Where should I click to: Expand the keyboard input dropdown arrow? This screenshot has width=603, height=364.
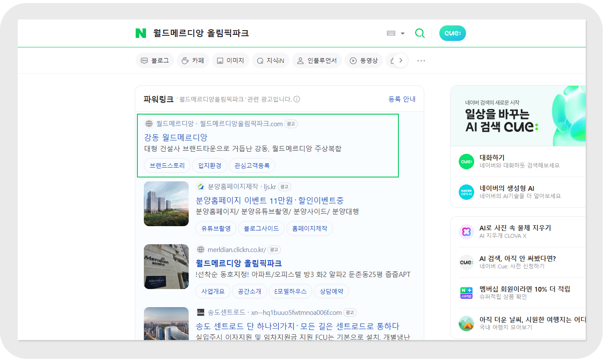(x=403, y=34)
